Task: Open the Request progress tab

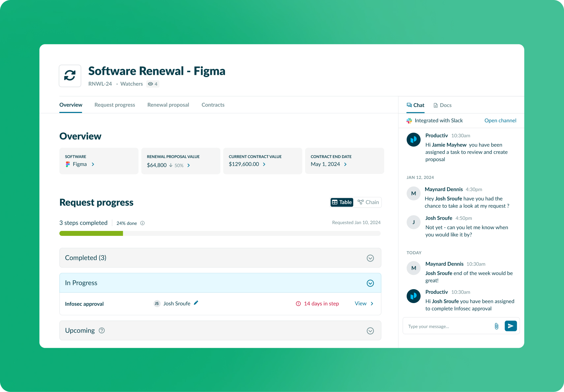Action: click(x=115, y=105)
